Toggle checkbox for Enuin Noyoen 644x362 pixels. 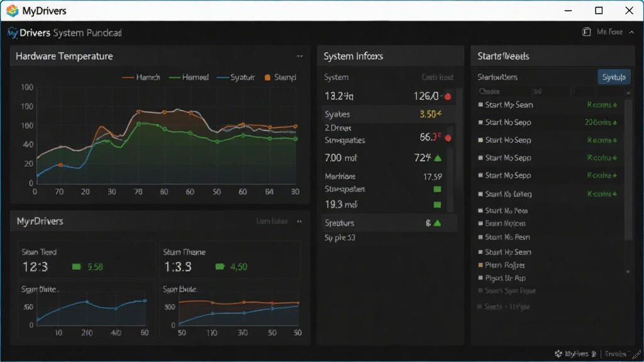480,224
